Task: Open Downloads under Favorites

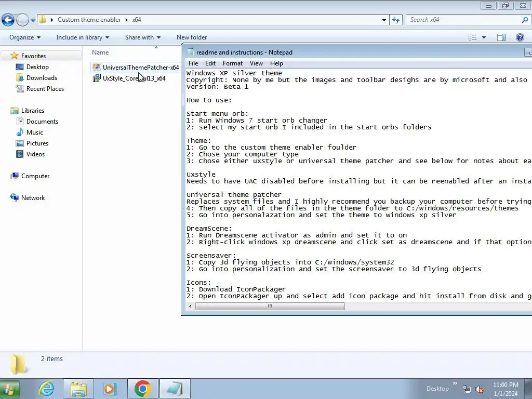Action: (42, 78)
